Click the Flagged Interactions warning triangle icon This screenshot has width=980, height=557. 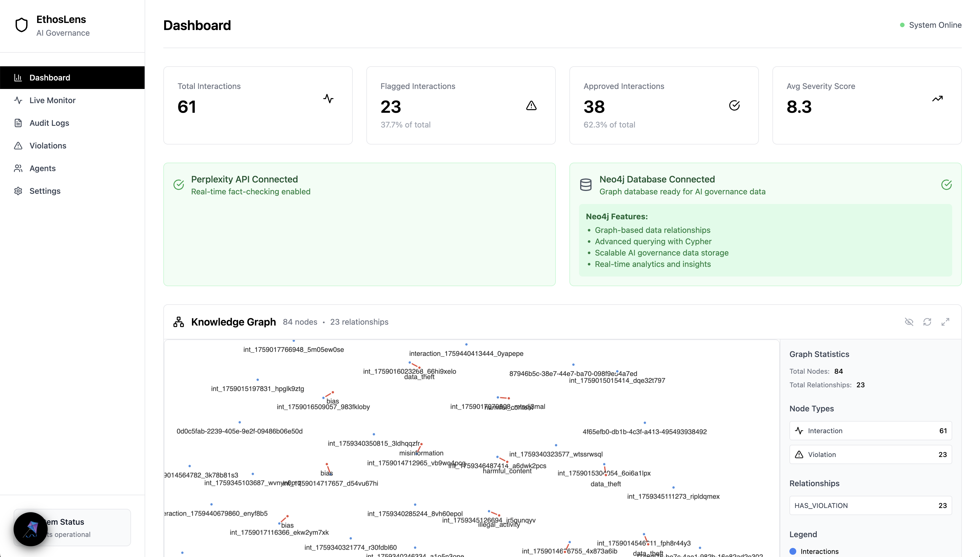click(x=531, y=106)
